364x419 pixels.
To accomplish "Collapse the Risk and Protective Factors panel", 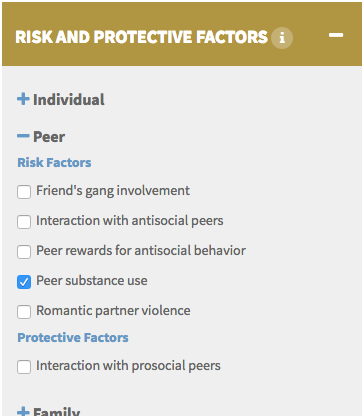I will (336, 35).
